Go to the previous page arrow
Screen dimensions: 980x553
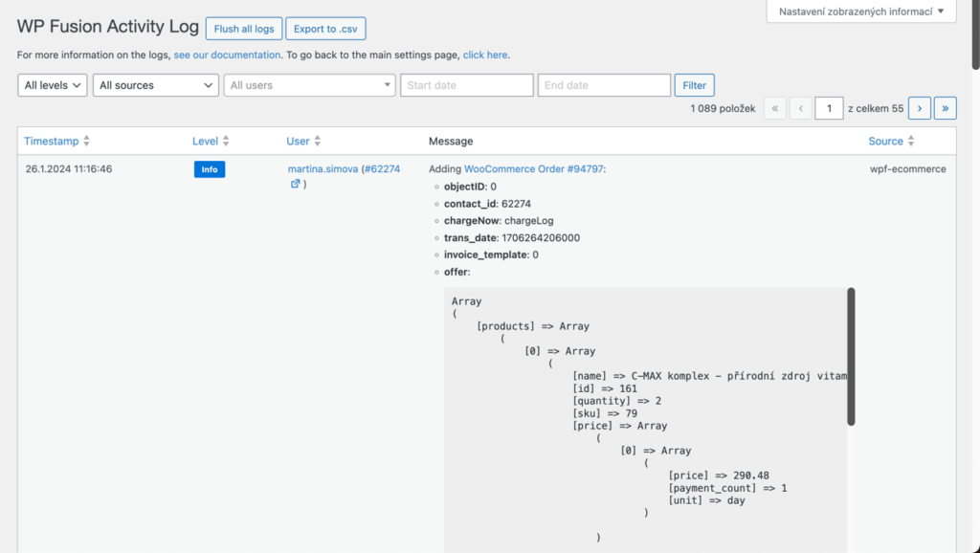pyautogui.click(x=801, y=108)
